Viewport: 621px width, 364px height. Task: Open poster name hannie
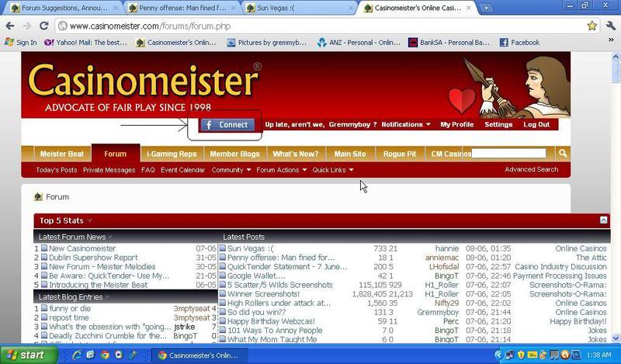tap(447, 248)
